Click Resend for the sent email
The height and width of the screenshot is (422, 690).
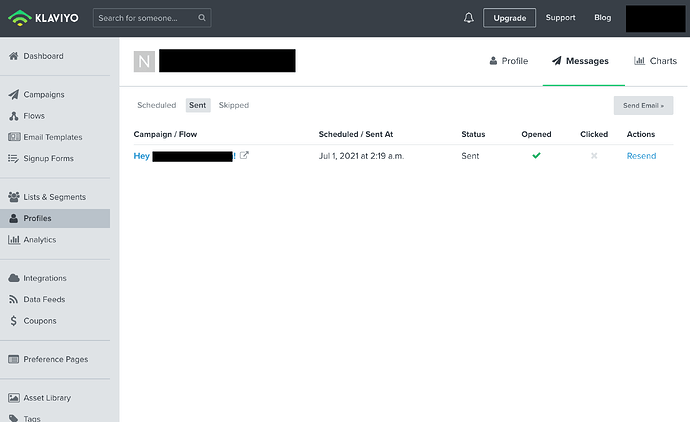point(641,156)
